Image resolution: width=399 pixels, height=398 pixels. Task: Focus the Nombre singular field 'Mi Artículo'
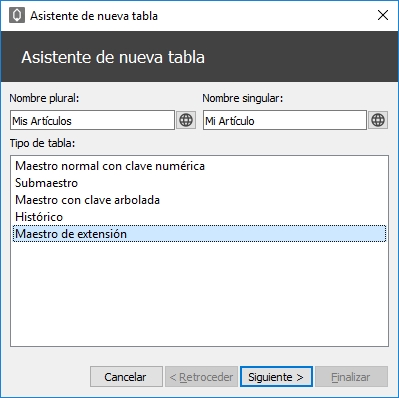[x=285, y=120]
